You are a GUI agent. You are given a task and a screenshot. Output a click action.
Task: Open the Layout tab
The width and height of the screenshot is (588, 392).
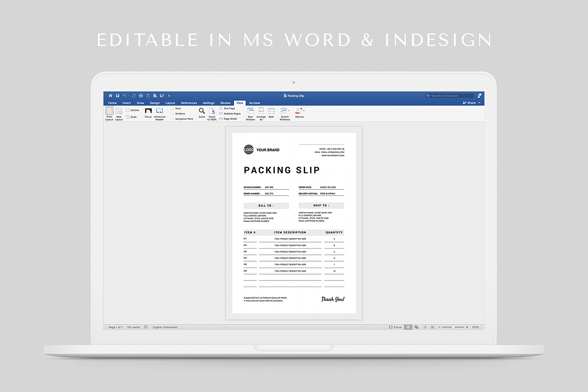(x=170, y=103)
